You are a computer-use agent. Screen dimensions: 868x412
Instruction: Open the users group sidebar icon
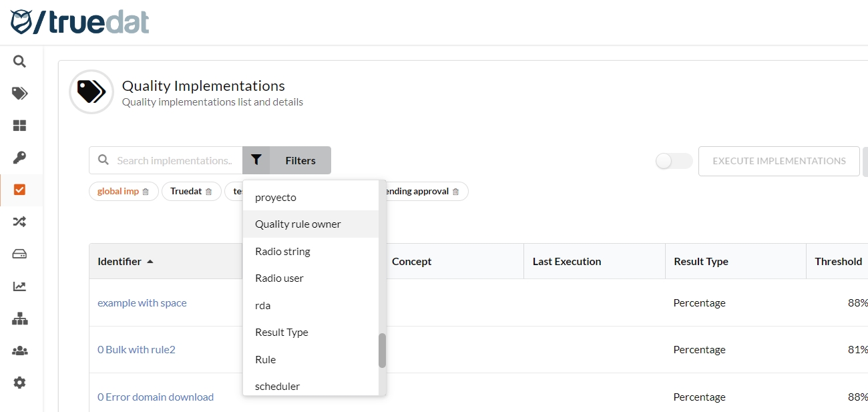pos(19,351)
